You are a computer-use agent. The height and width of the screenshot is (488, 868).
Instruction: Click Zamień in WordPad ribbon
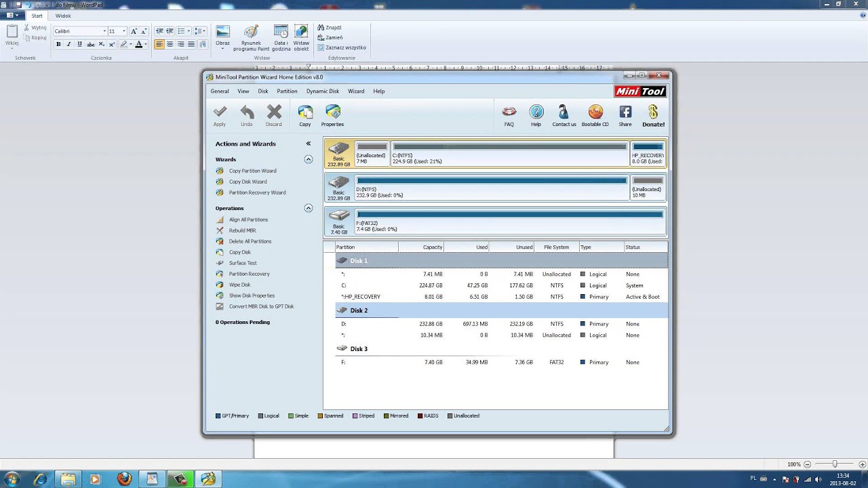[330, 37]
